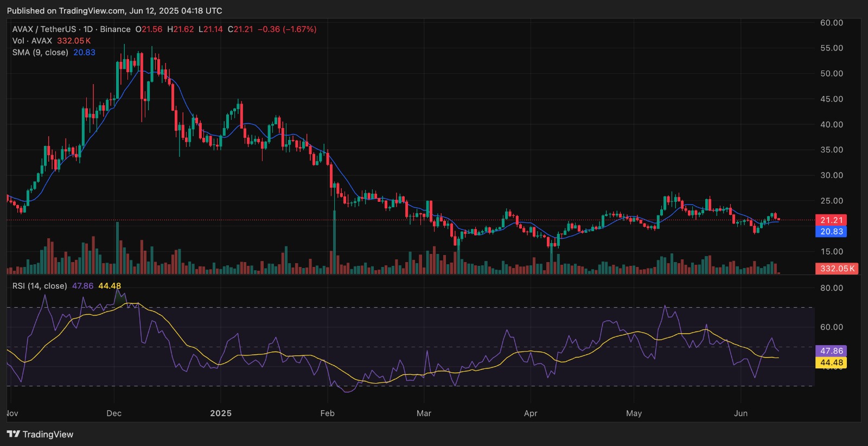The width and height of the screenshot is (868, 446).
Task: Select the Vol · AVAX indicator legend
Action: [32, 41]
